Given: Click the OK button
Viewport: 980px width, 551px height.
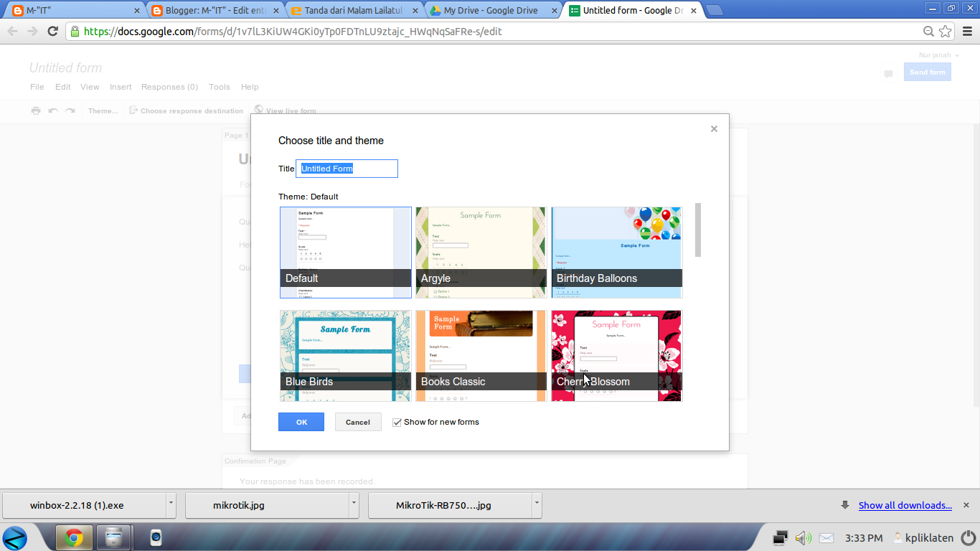Looking at the screenshot, I should click(301, 422).
